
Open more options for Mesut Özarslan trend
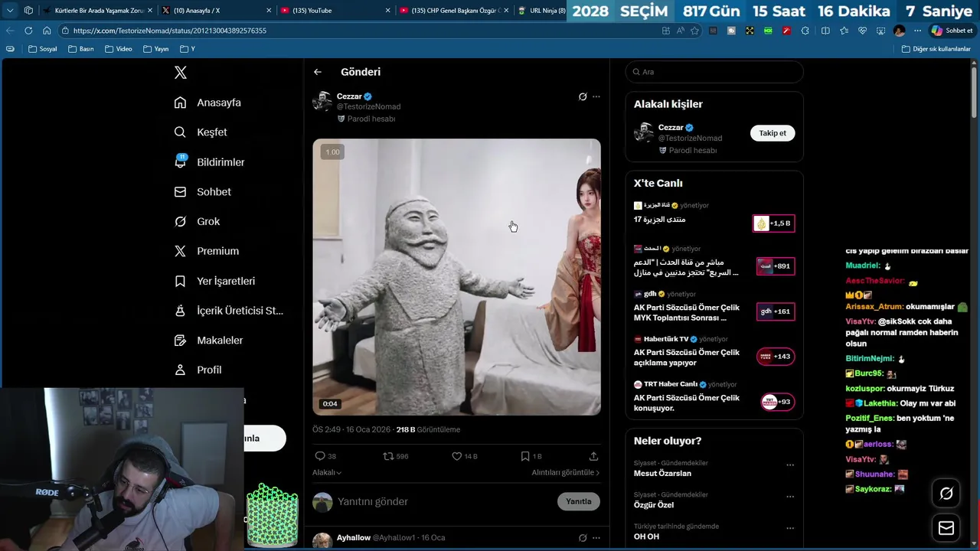(x=790, y=465)
